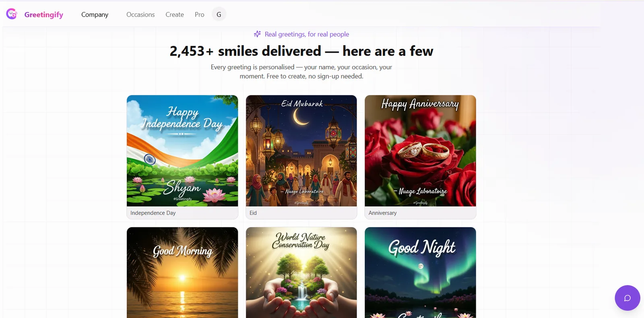Open the Greetingify brand name link
Viewport: 644px width, 318px height.
coord(44,14)
